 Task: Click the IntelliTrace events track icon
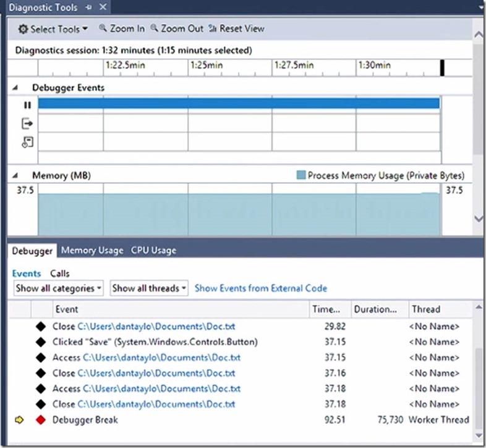coord(27,142)
